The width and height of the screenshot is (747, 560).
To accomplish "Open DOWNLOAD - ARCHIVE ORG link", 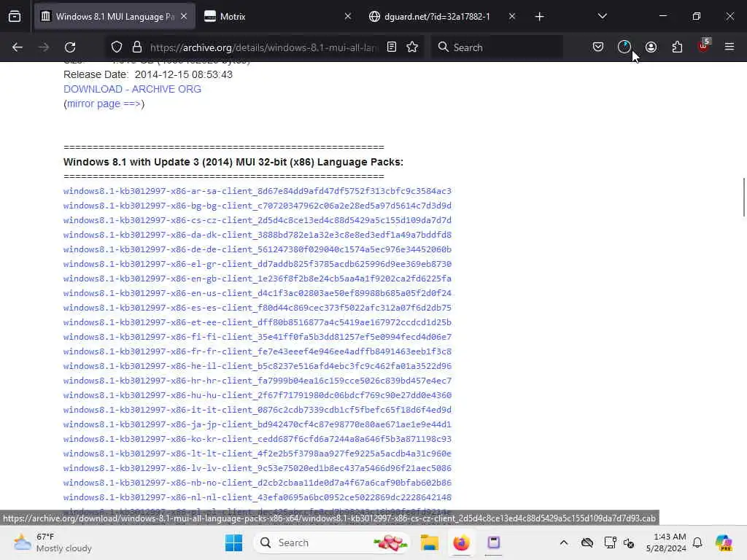I will click(133, 89).
